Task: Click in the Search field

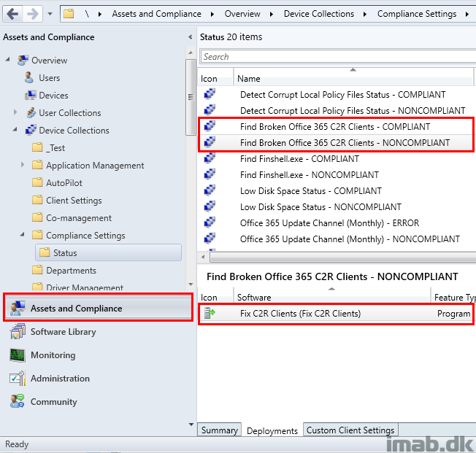Action: tap(338, 57)
